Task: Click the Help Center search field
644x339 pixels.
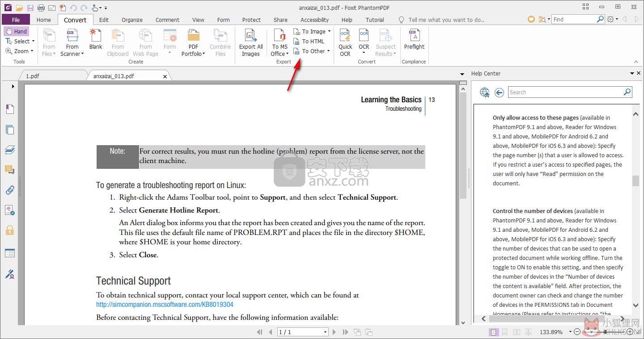Action: tap(565, 92)
